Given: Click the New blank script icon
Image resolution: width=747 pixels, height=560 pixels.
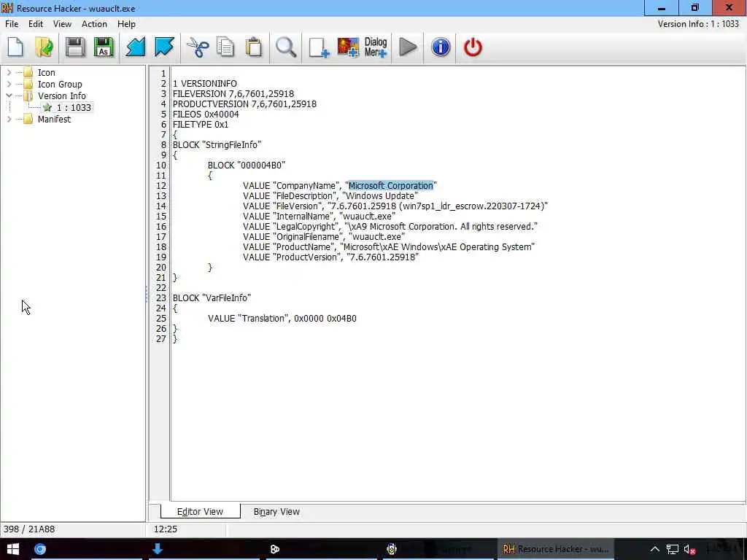Looking at the screenshot, I should (16, 47).
